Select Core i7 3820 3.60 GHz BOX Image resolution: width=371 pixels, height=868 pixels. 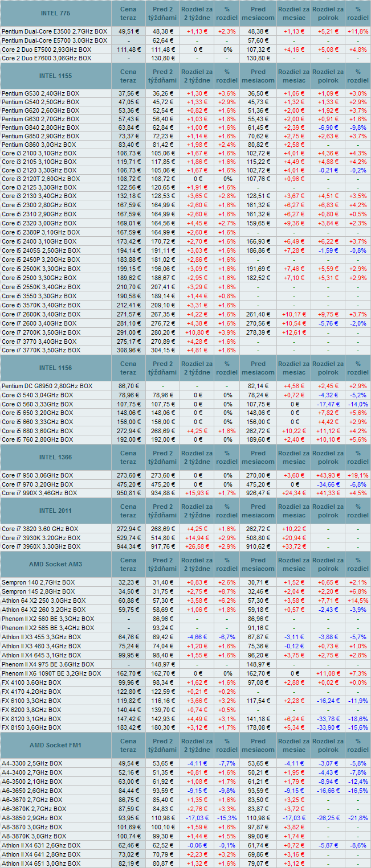[40, 529]
